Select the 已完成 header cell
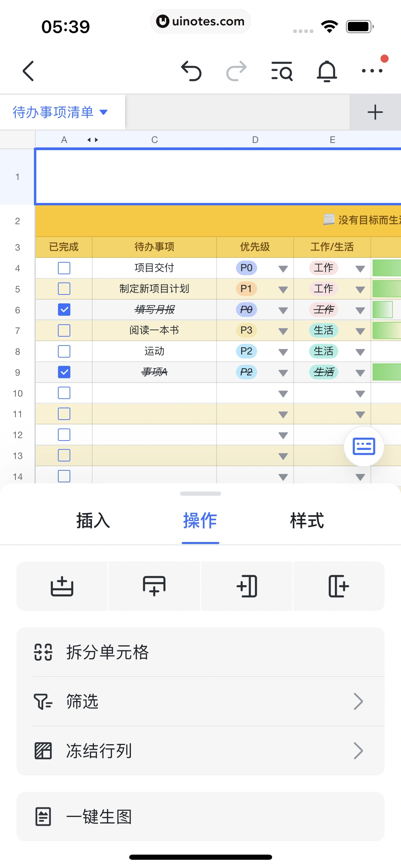 tap(64, 247)
